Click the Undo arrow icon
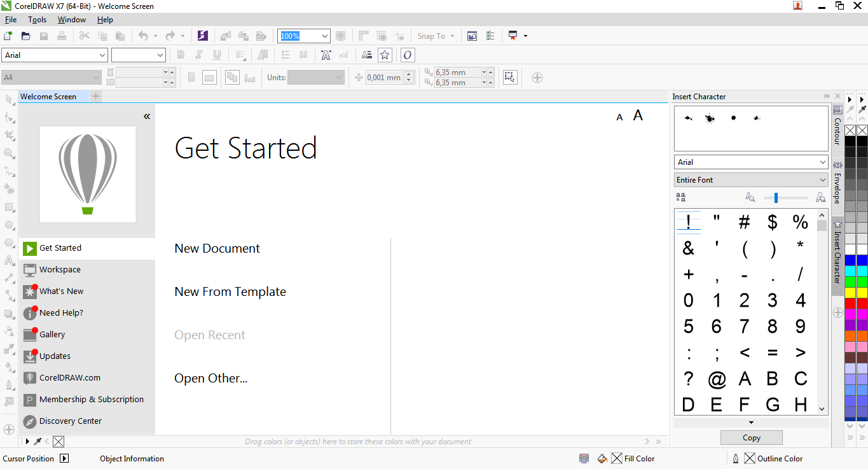Screen dimensions: 868x469 (143, 36)
